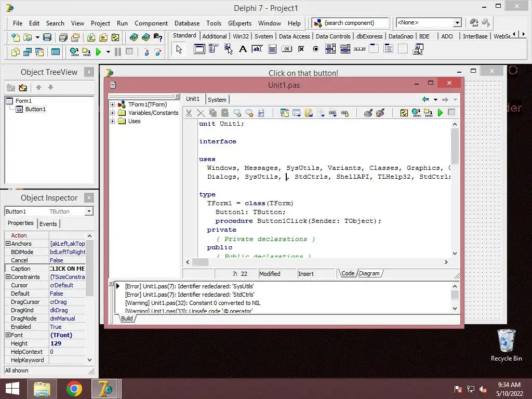Viewport: 532px width, 399px height.
Task: Open File Explorer from the taskbar
Action: tap(42, 389)
